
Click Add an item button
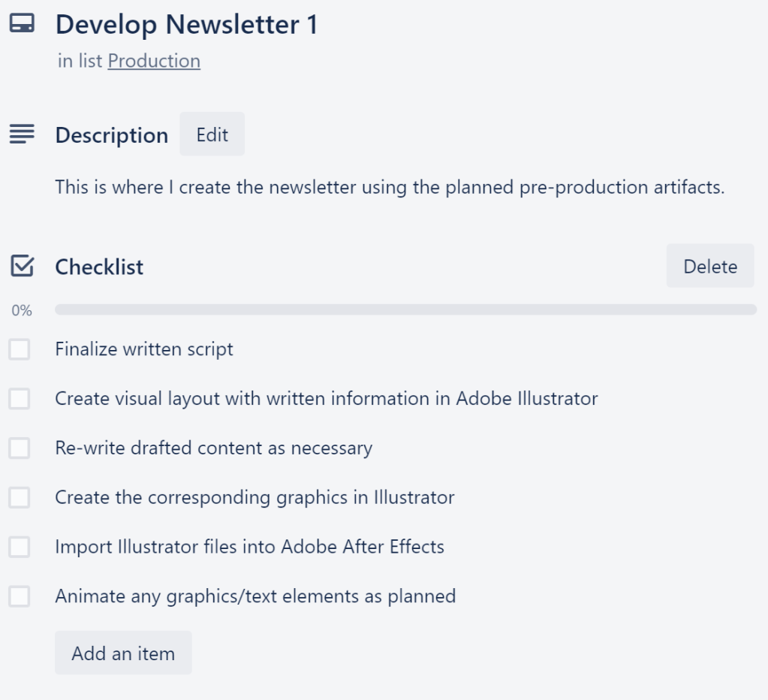[123, 653]
